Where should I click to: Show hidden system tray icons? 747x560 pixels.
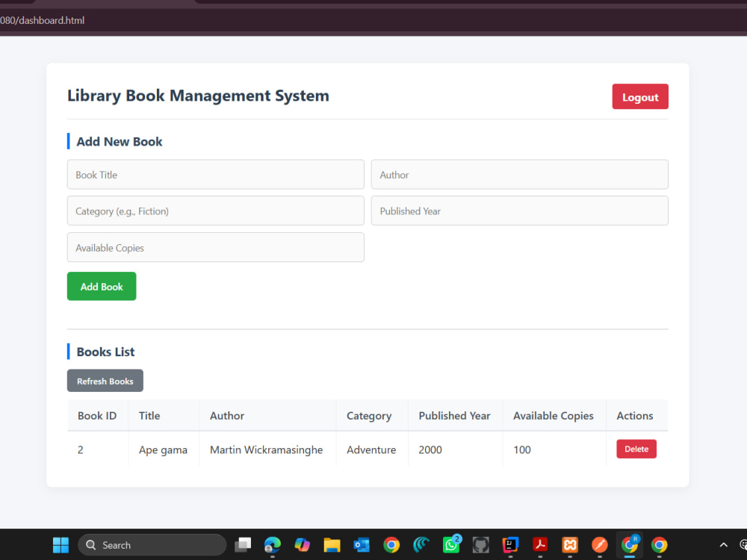click(723, 545)
